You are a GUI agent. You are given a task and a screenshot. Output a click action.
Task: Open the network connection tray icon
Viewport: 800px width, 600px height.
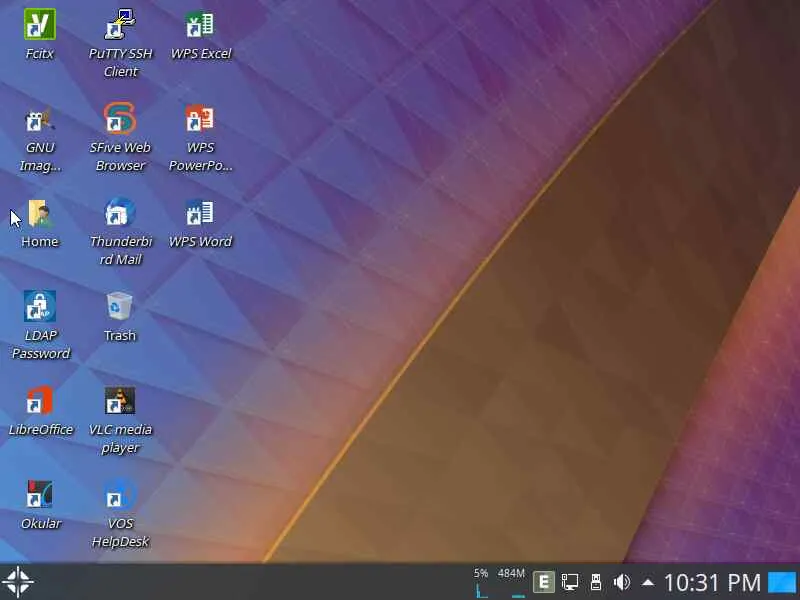point(570,582)
